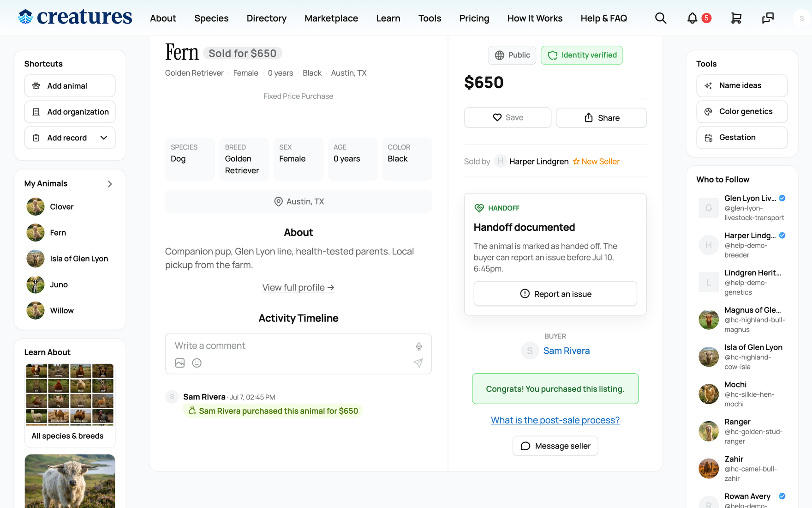Open All species & breeds thumbnail

point(70,405)
